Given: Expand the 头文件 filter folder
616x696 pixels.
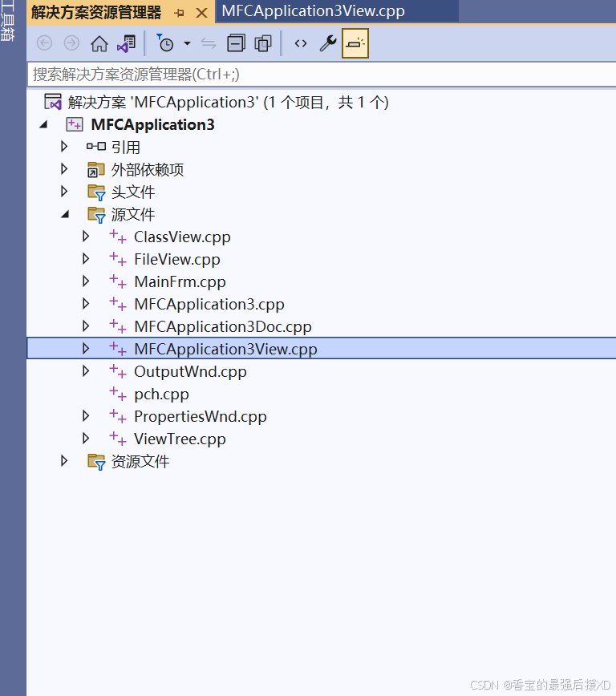Looking at the screenshot, I should tap(64, 192).
